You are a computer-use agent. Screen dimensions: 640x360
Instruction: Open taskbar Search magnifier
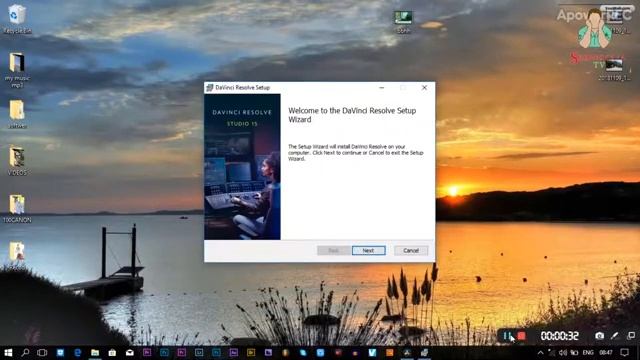coord(25,352)
